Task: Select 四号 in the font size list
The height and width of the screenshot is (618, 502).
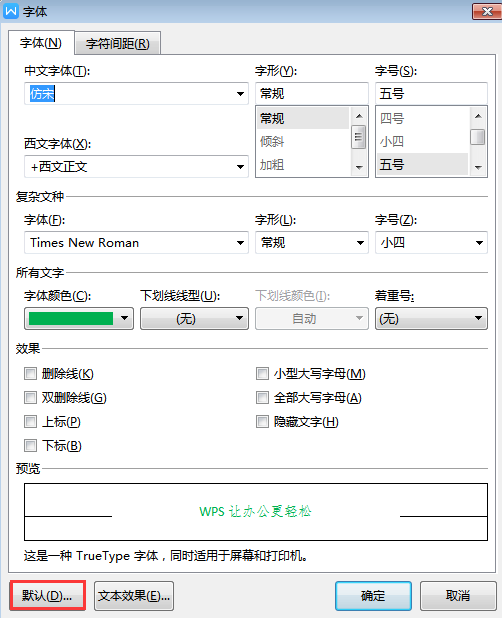Action: 422,118
